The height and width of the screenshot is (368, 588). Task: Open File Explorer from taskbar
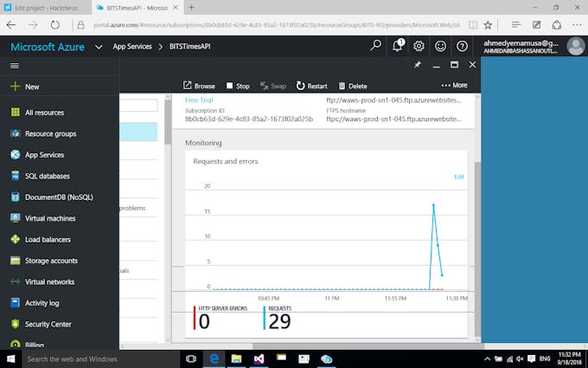[236, 359]
